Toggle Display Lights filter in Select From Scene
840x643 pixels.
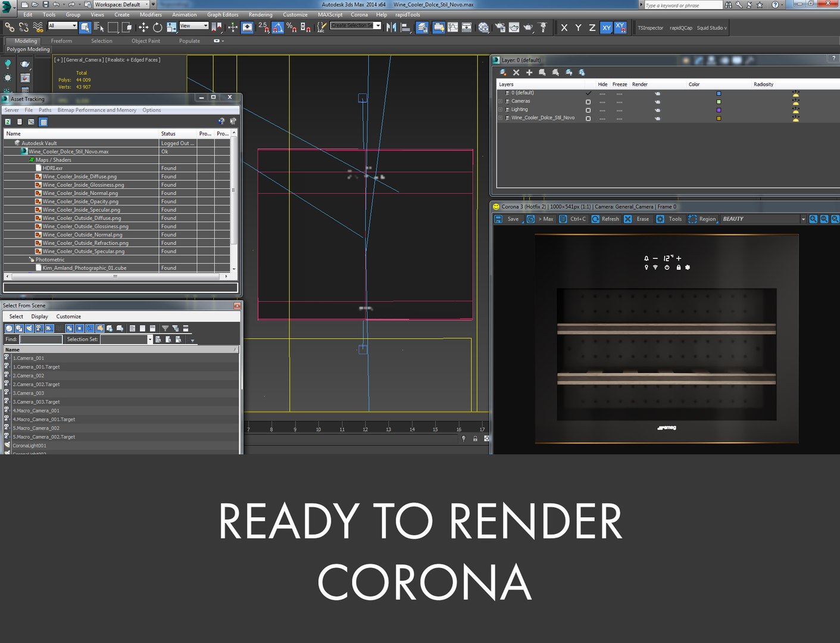[29, 328]
